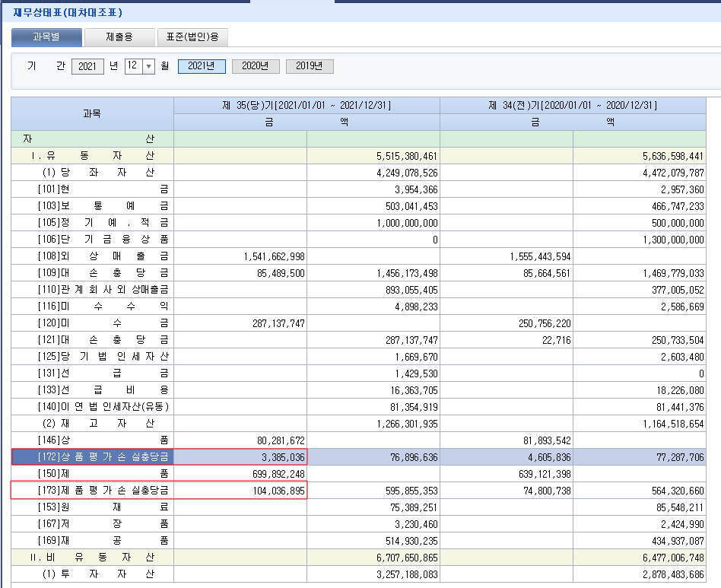Select the Ⅱ.비유동자산 section row

(x=93, y=557)
